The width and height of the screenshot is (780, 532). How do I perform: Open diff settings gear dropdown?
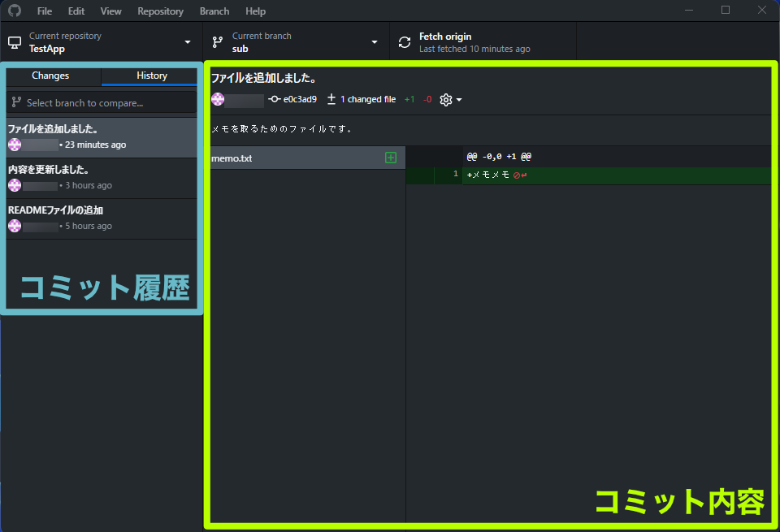click(x=451, y=100)
